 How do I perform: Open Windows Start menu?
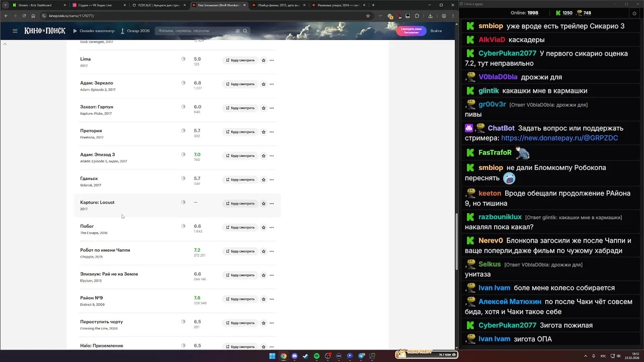pyautogui.click(x=272, y=356)
